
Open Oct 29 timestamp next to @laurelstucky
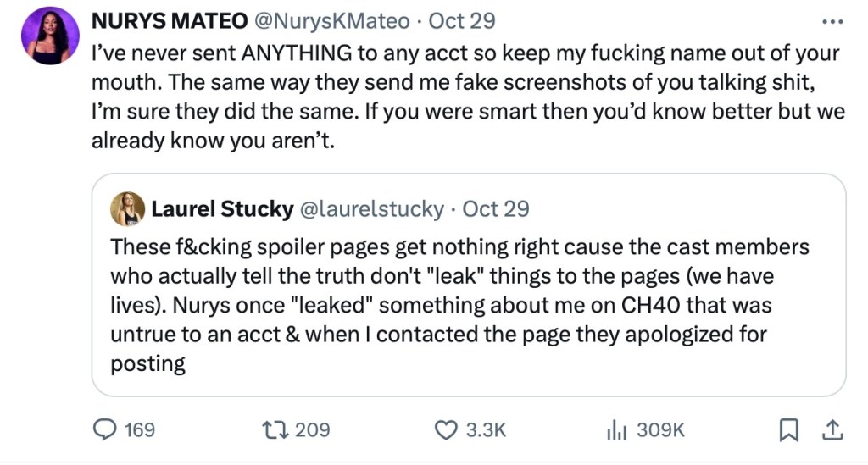pos(496,208)
